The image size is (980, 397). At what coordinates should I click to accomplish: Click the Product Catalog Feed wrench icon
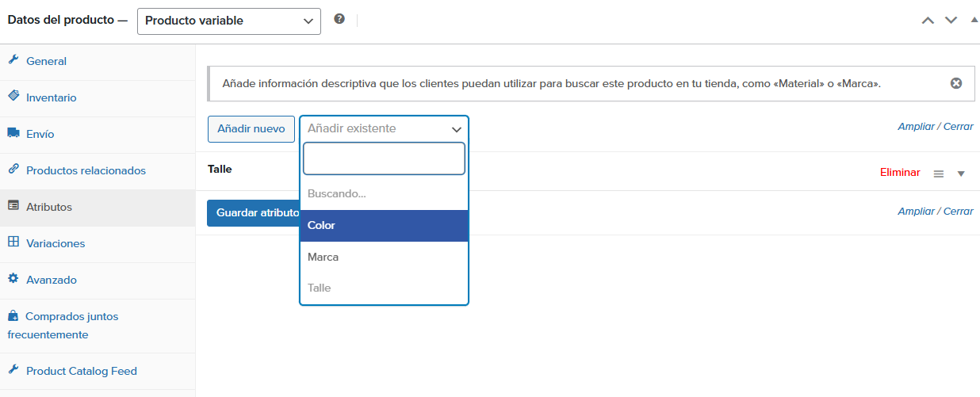[x=13, y=370]
